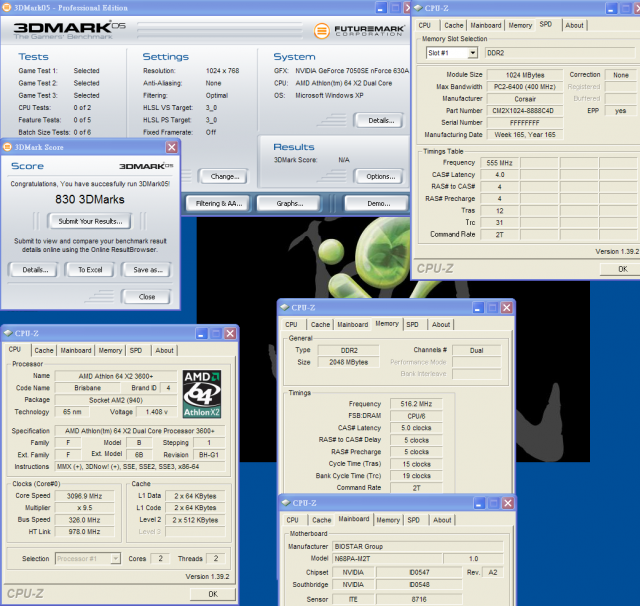Click the Channels Dual value
The height and width of the screenshot is (606, 640).
476,350
